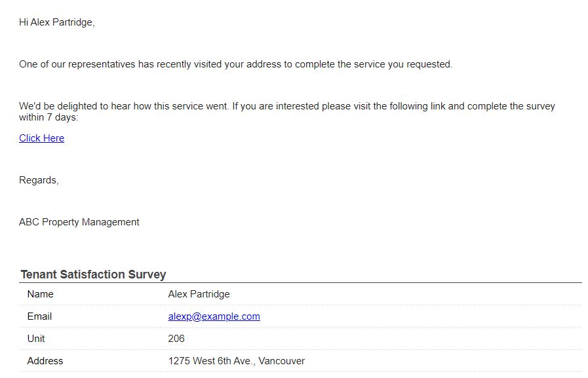Click the alexp@example.com email link
Viewport: 588px width, 378px height.
coord(214,316)
